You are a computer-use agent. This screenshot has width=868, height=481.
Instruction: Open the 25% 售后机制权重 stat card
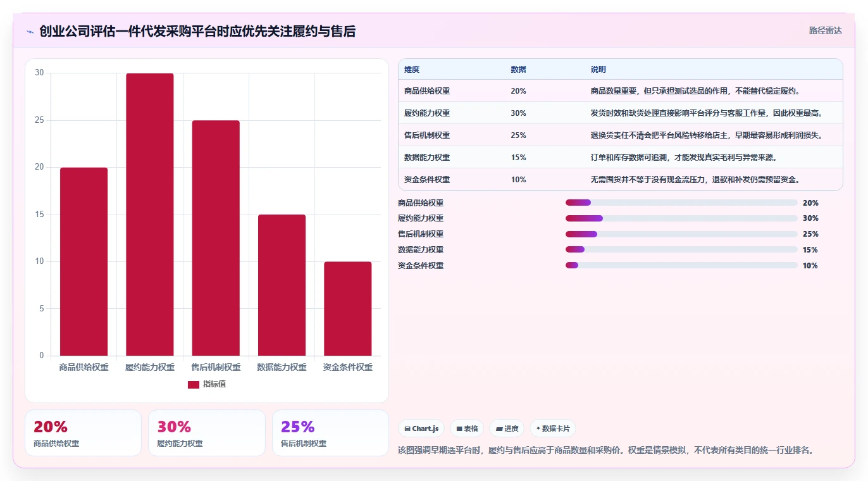pyautogui.click(x=330, y=433)
